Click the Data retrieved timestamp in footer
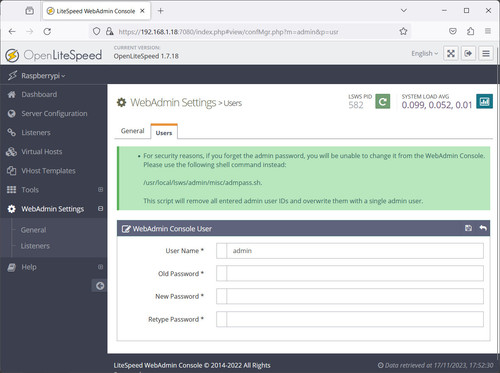The height and width of the screenshot is (373, 500). coord(436,365)
